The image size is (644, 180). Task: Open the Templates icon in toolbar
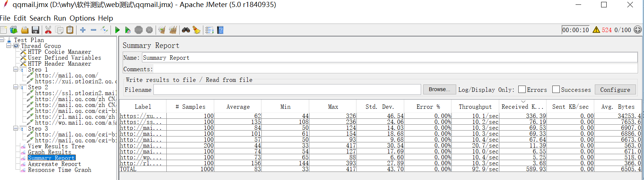click(x=14, y=30)
